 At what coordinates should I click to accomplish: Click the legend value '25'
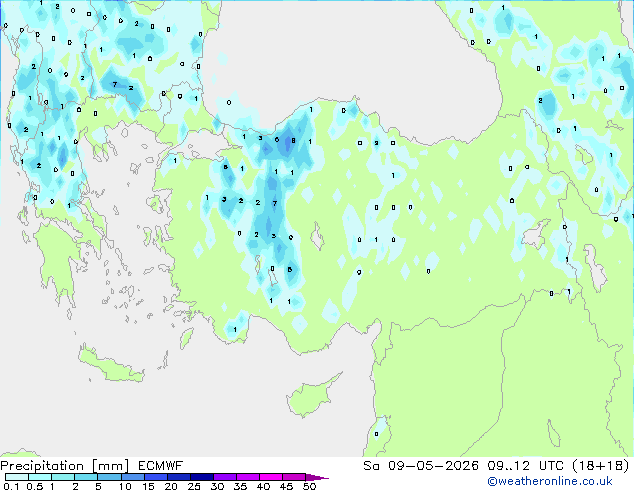pyautogui.click(x=194, y=486)
